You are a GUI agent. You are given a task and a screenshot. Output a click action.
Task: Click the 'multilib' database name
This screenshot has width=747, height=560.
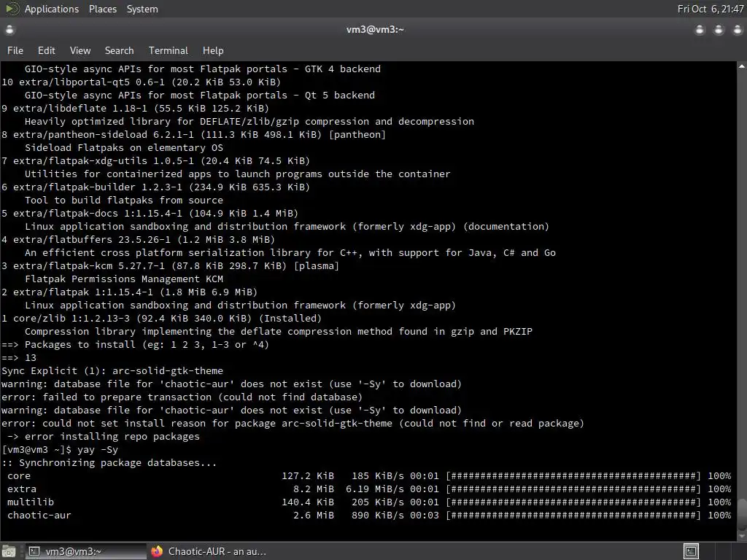tap(31, 502)
